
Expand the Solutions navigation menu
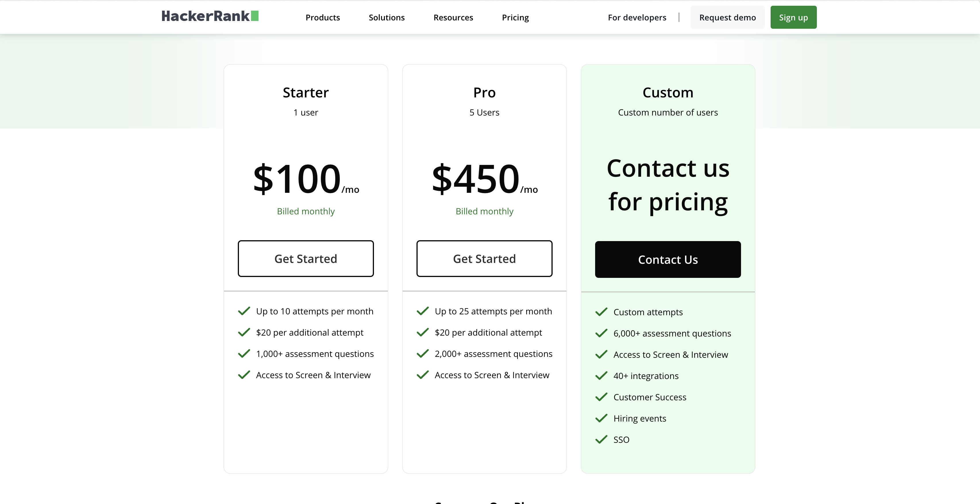click(x=387, y=17)
